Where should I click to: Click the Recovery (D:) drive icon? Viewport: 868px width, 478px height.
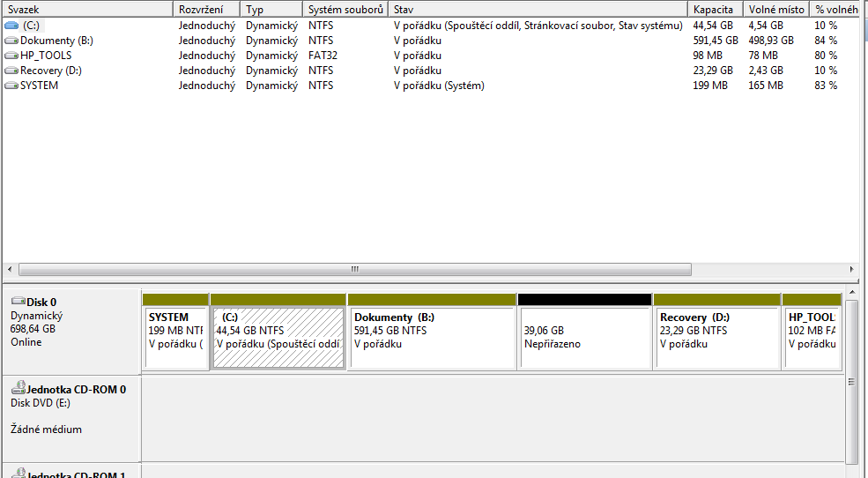11,71
